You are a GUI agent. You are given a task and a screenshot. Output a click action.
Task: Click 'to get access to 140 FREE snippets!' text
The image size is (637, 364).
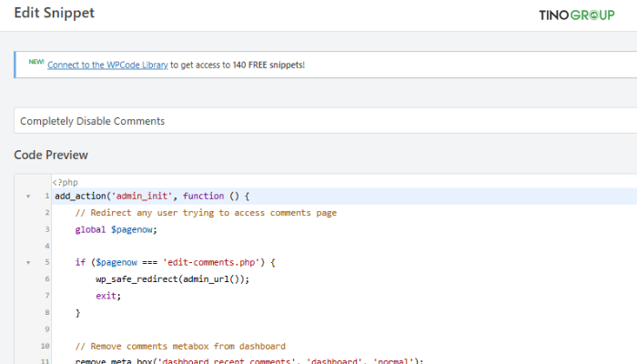click(x=238, y=65)
